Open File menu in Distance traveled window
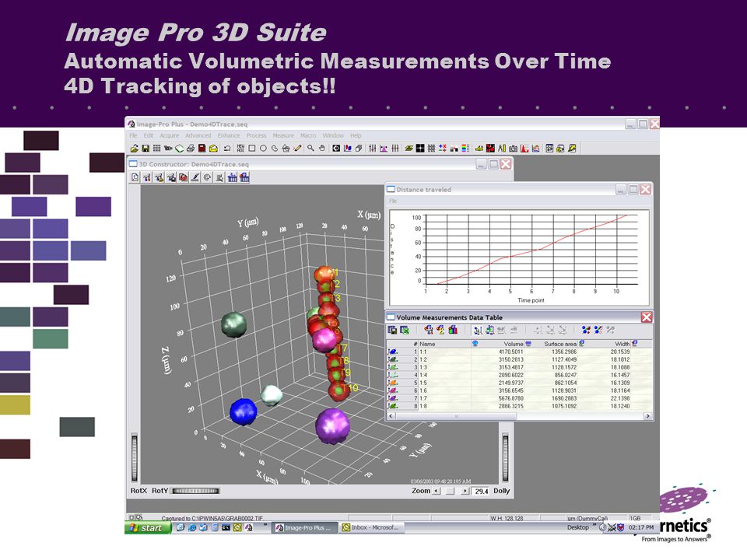747x560 pixels. 393,201
